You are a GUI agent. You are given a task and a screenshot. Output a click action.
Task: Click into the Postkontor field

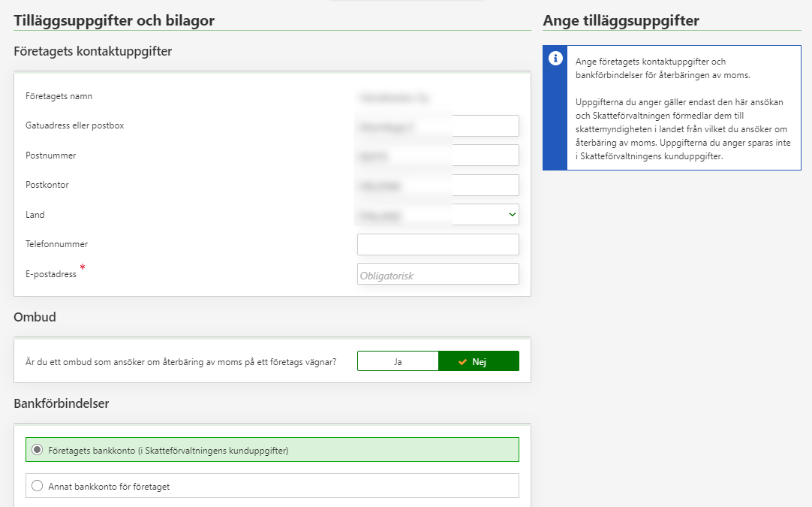[x=438, y=185]
